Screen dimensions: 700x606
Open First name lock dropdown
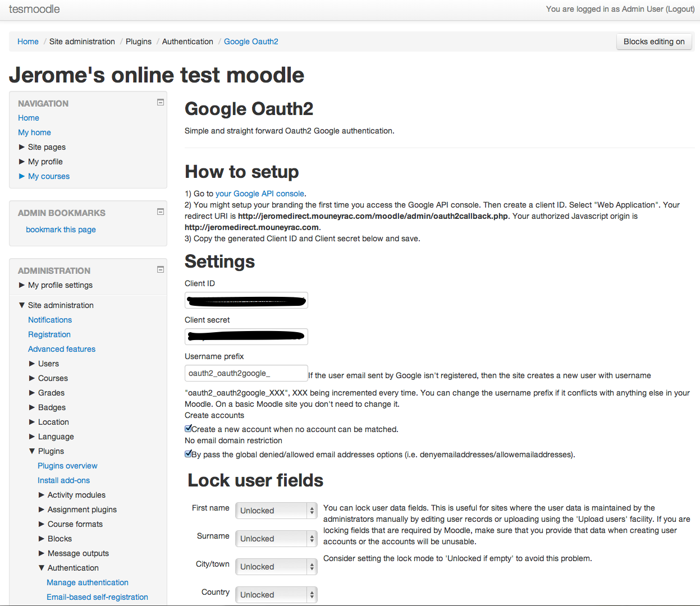[276, 511]
